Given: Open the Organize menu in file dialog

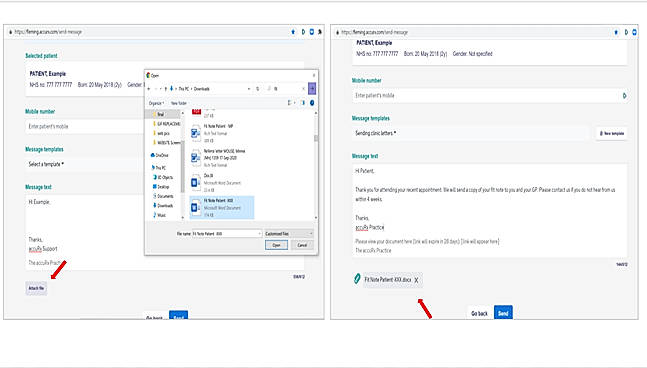Looking at the screenshot, I should (x=156, y=103).
